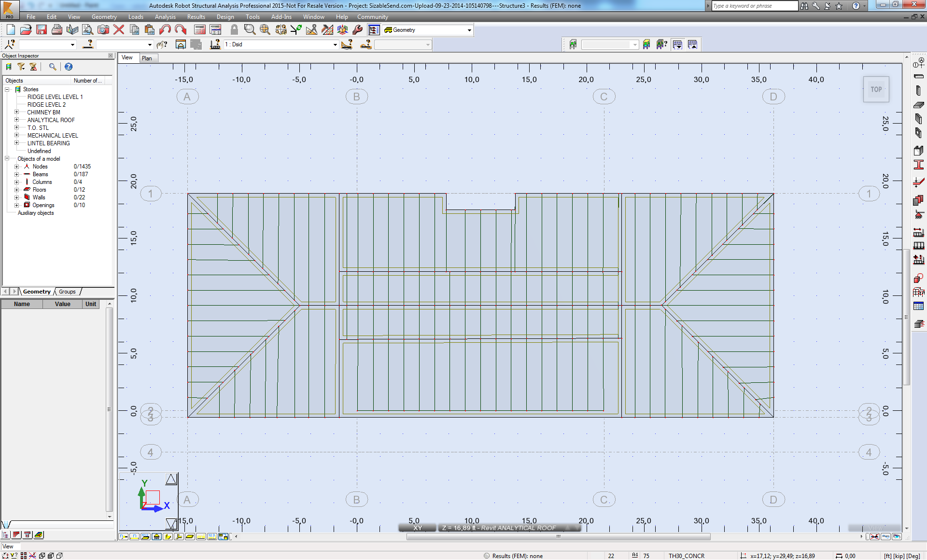Select the I-beam Sections icon
Viewport: 927px width, 560px height.
pos(919,165)
